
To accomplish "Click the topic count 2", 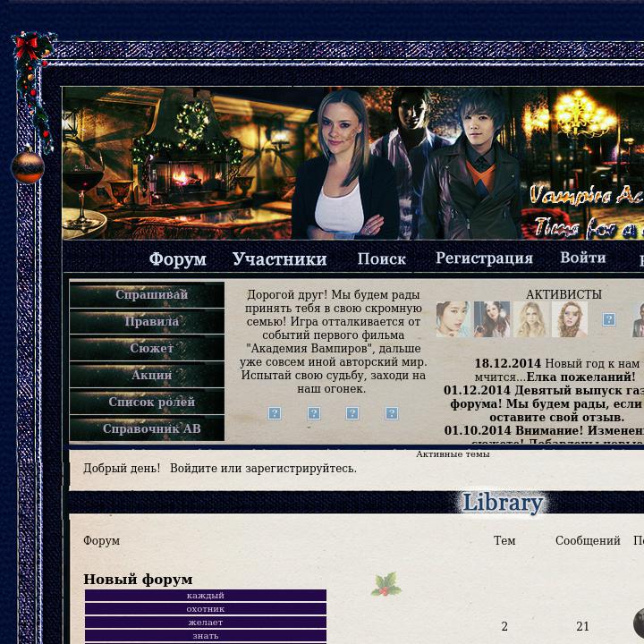I will click(504, 626).
